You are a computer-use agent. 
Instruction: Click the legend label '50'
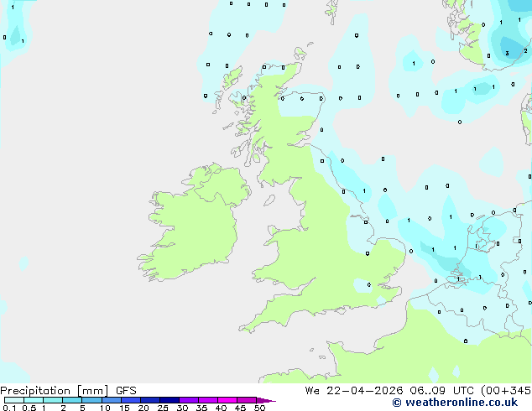click(x=259, y=408)
